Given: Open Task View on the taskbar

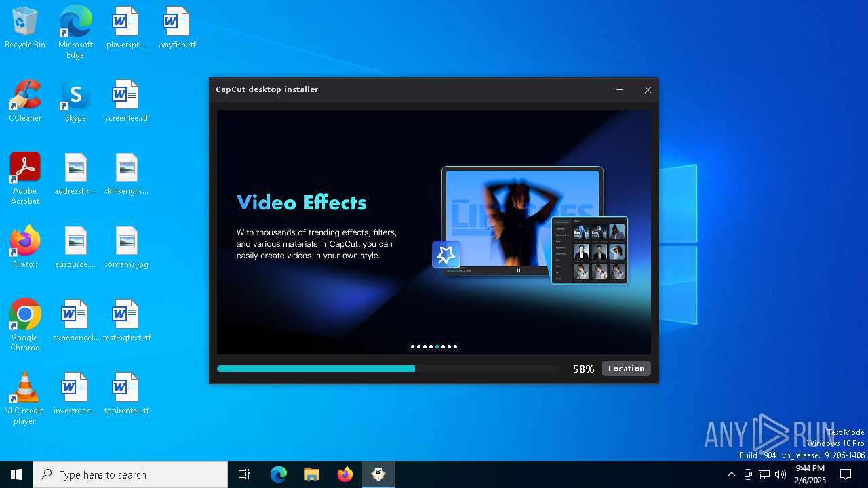Looking at the screenshot, I should pyautogui.click(x=244, y=474).
